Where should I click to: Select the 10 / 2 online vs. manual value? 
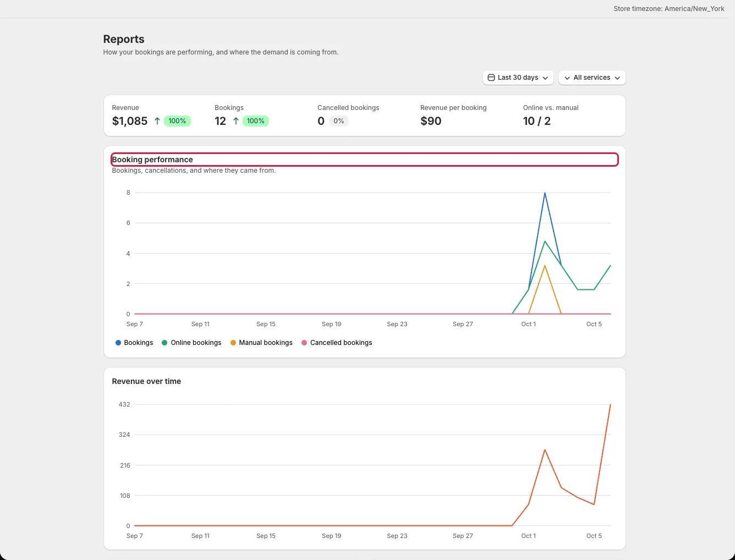(537, 121)
